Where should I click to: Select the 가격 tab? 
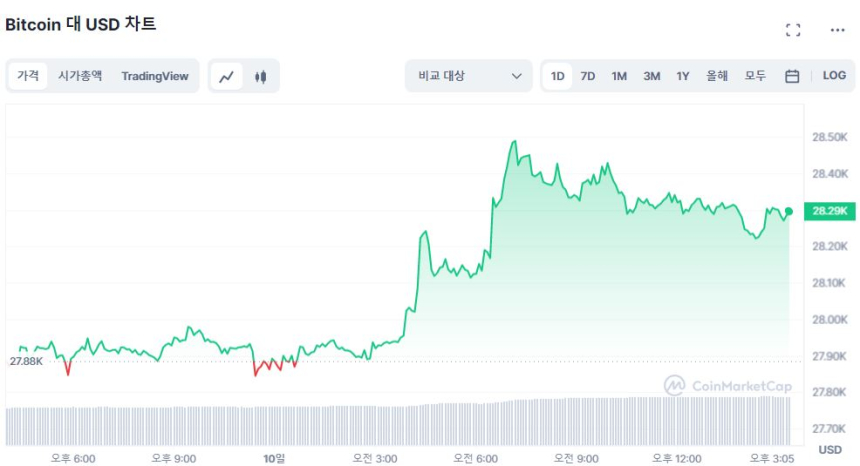(x=28, y=76)
